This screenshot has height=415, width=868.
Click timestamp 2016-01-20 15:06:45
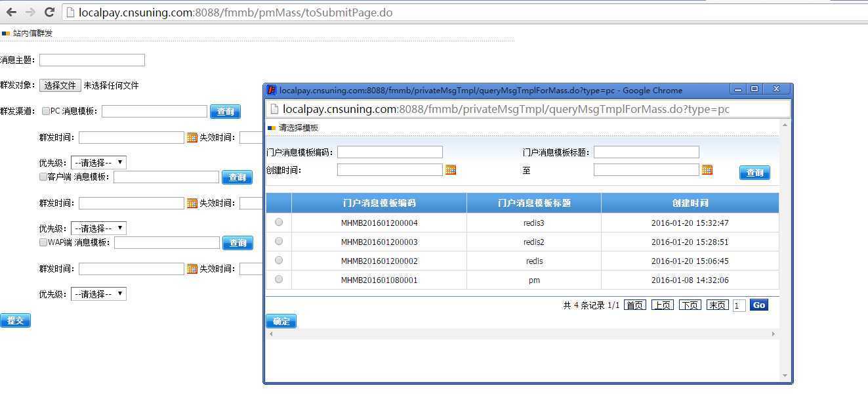click(690, 261)
